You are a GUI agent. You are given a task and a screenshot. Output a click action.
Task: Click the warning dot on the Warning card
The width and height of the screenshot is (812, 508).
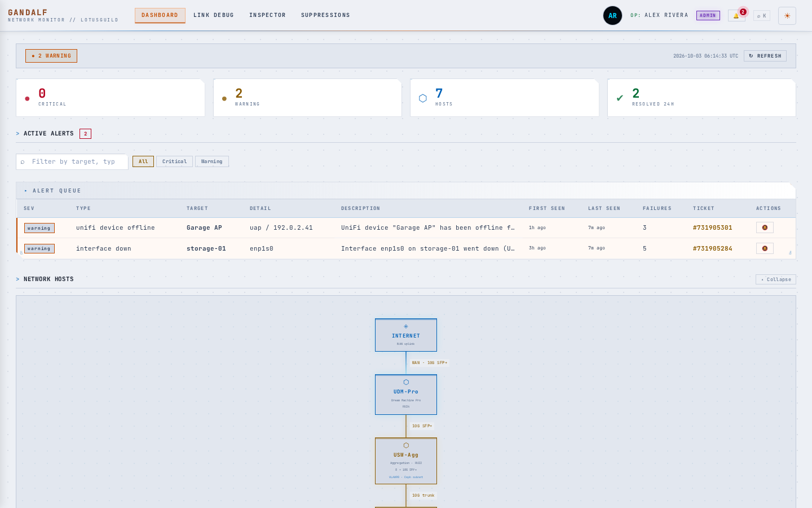(x=224, y=99)
